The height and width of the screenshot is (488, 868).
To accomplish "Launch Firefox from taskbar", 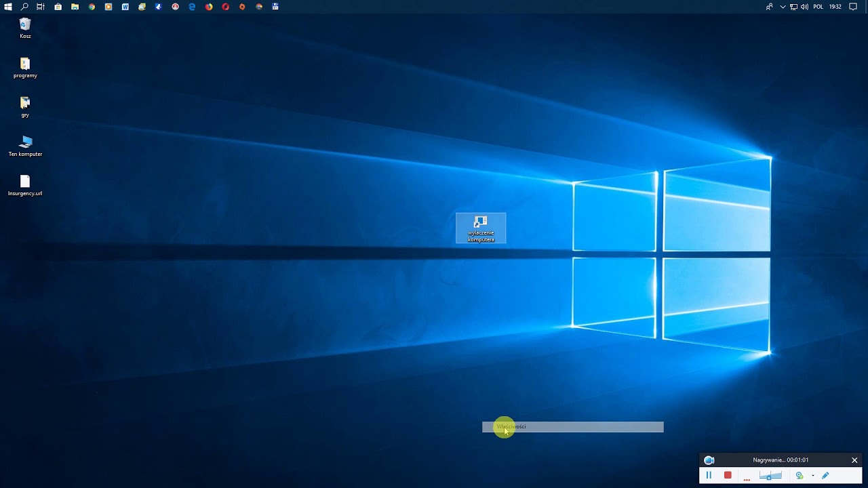I will (209, 7).
